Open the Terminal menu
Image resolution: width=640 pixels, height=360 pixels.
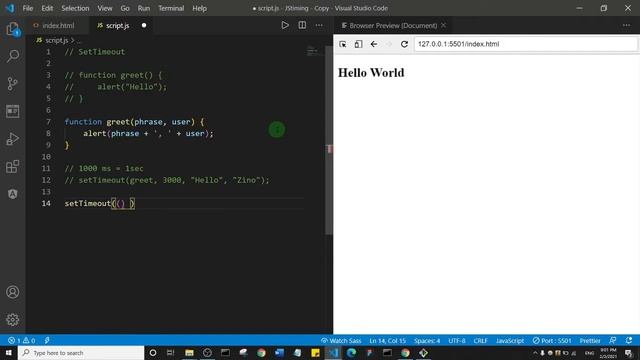(171, 8)
